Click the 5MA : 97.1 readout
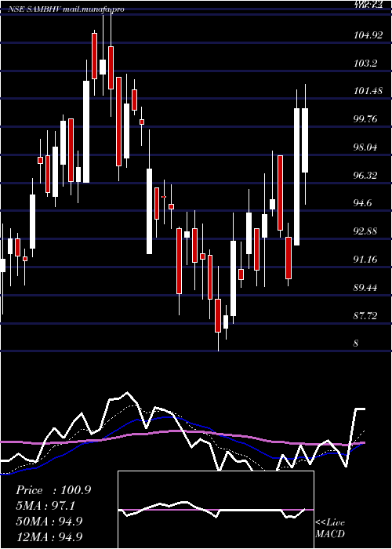This screenshot has height=549, width=392. click(x=45, y=506)
